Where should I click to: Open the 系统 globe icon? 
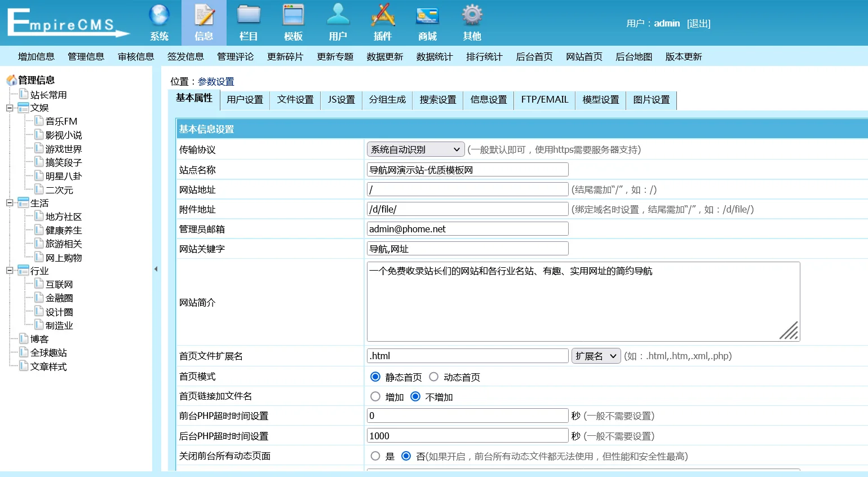[x=159, y=16]
